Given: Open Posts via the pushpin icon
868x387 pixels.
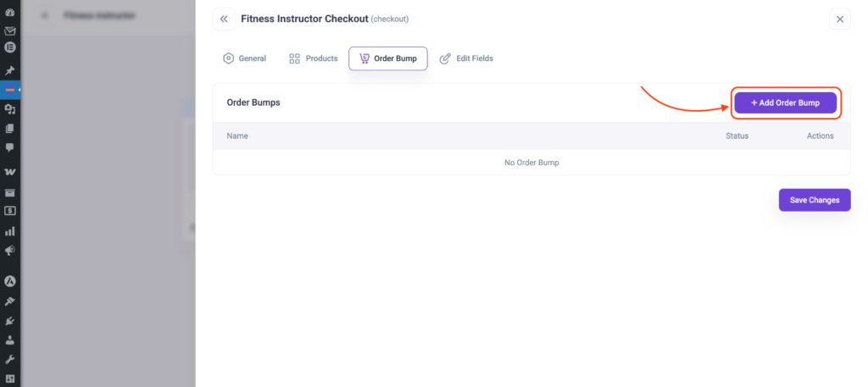Looking at the screenshot, I should point(10,70).
